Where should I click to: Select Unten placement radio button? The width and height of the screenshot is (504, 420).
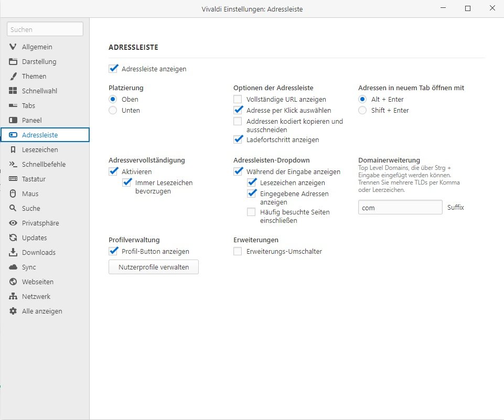(113, 110)
